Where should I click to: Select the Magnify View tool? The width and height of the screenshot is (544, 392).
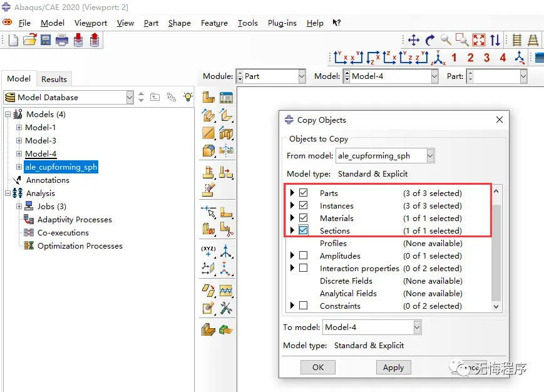pyautogui.click(x=446, y=40)
